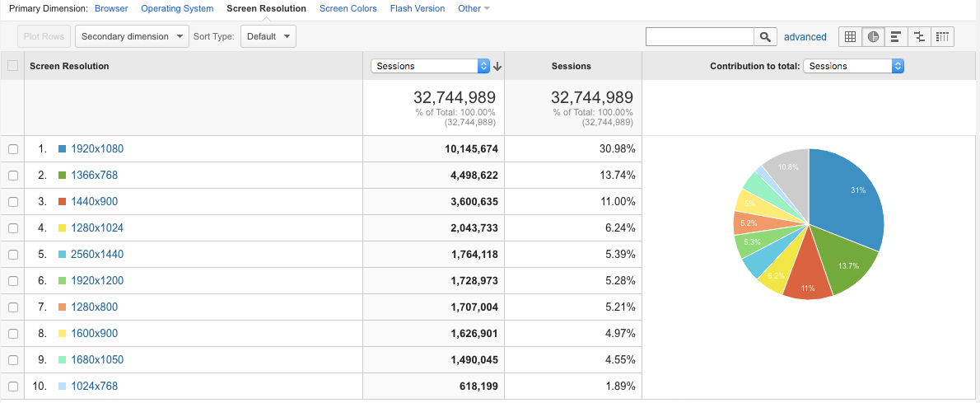Switch primary dimension to Operating System
This screenshot has height=403, width=980.
[177, 8]
